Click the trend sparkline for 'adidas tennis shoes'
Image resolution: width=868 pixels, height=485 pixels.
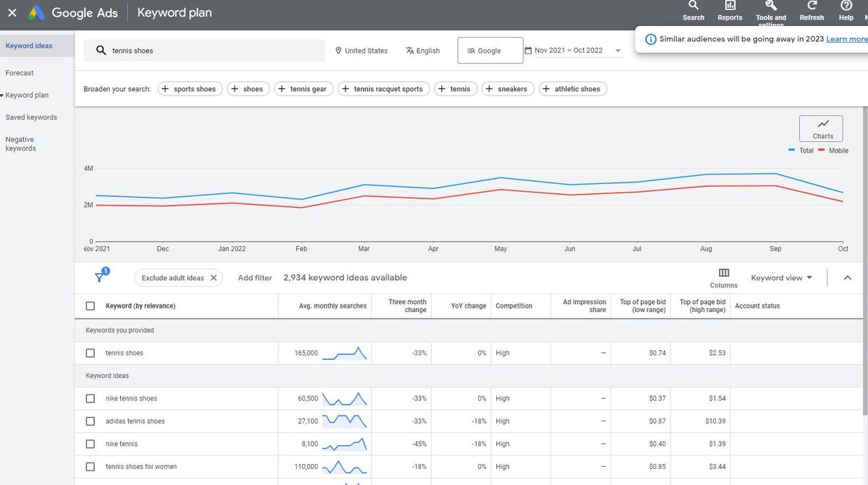[344, 421]
